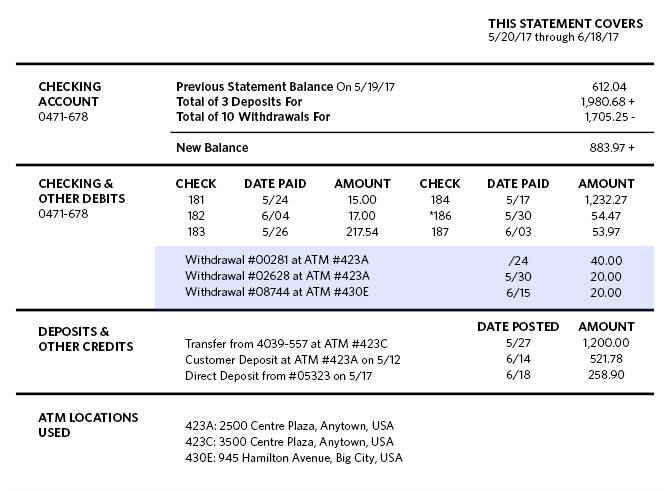
Task: Select Withdrawal #02628 at ATM #423A row
Action: (404, 276)
